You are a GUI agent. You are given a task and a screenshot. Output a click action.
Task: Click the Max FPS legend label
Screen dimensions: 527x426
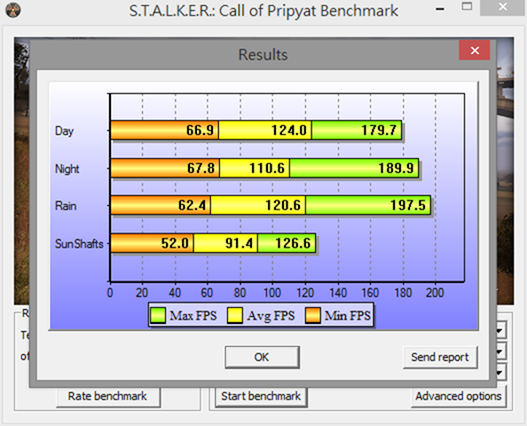(193, 316)
